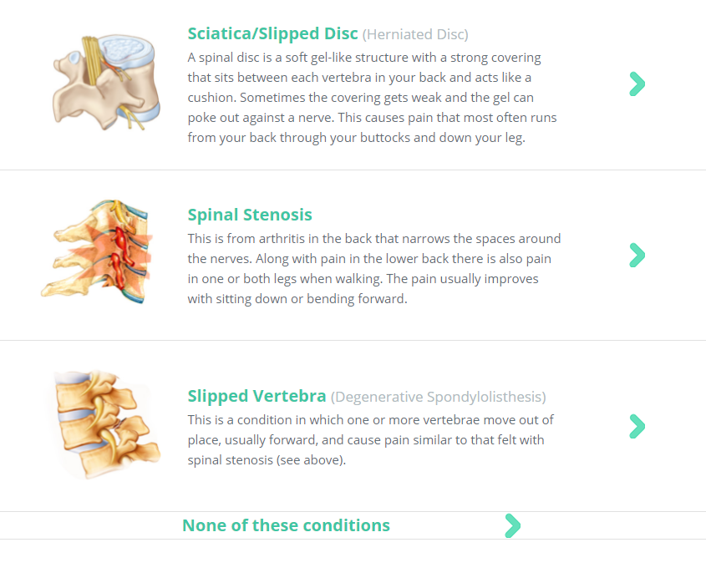Click 'poke out against a nerve' sentence line
The width and height of the screenshot is (706, 588).
point(372,118)
